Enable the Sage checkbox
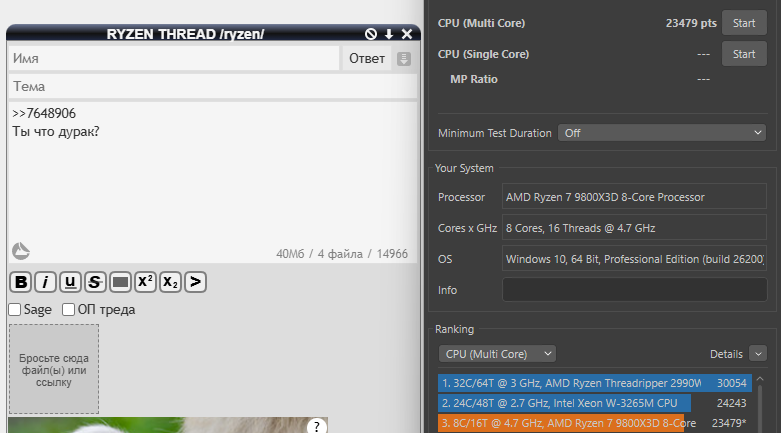This screenshot has height=433, width=781. click(15, 309)
